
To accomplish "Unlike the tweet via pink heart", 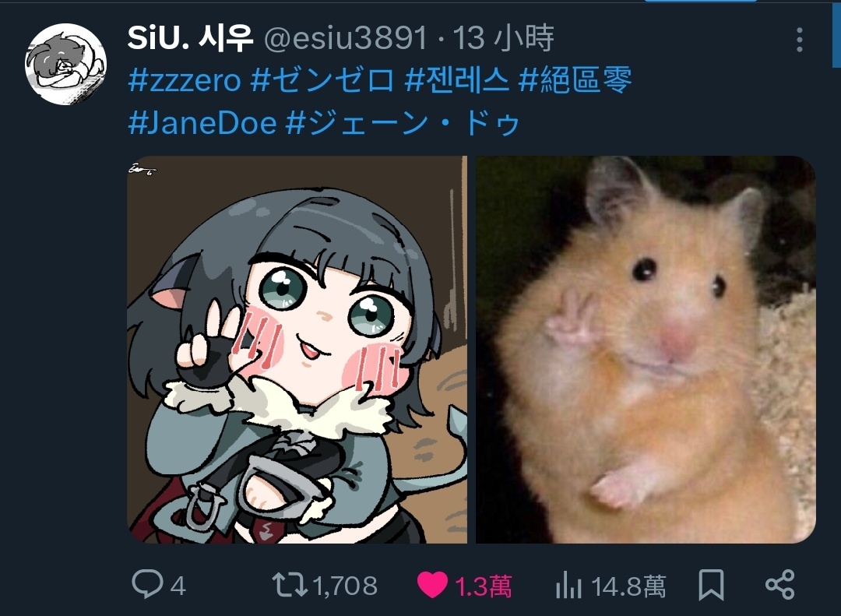I will [x=432, y=585].
